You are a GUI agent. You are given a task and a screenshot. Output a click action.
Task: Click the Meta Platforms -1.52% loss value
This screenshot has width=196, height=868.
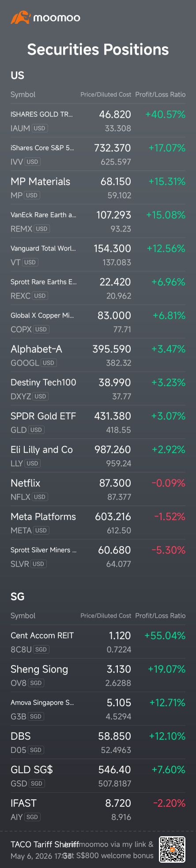pos(168,516)
